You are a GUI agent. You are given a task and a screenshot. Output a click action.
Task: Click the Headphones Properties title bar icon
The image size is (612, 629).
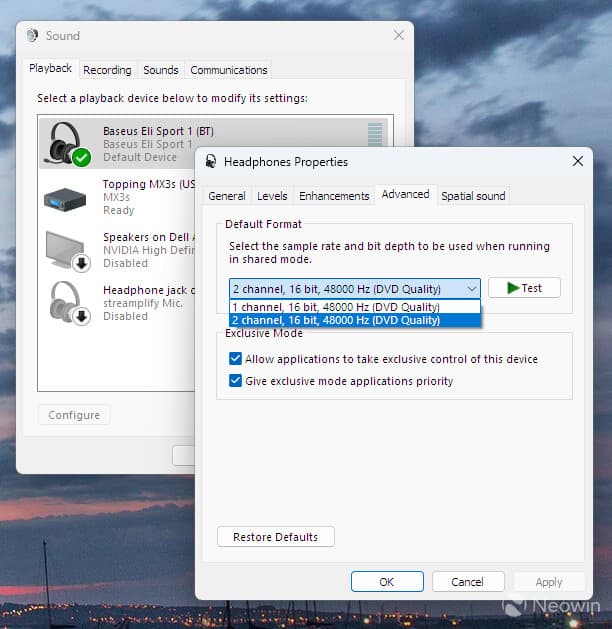coord(211,162)
